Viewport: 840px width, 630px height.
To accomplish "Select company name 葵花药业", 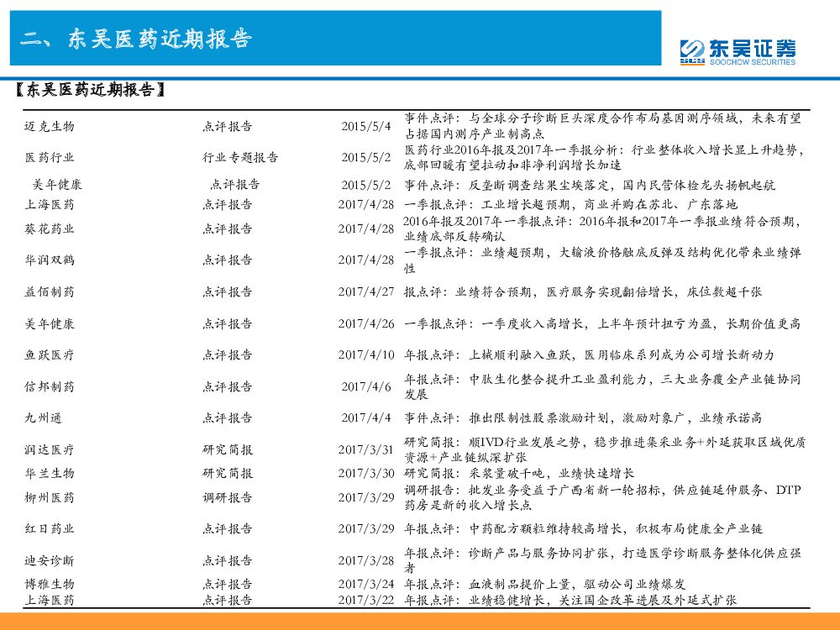I will pyautogui.click(x=50, y=228).
